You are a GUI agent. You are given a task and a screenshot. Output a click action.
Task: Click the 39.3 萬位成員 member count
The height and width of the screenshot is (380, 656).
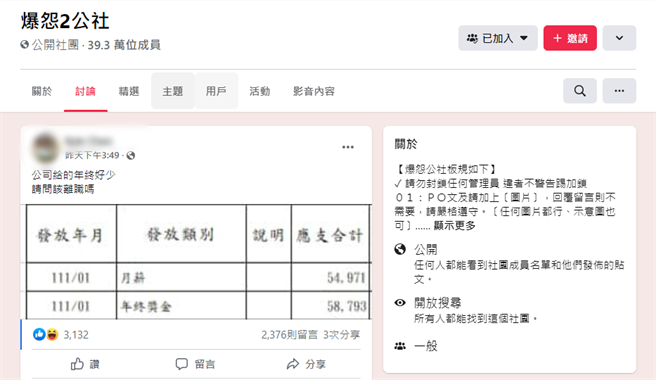(124, 45)
